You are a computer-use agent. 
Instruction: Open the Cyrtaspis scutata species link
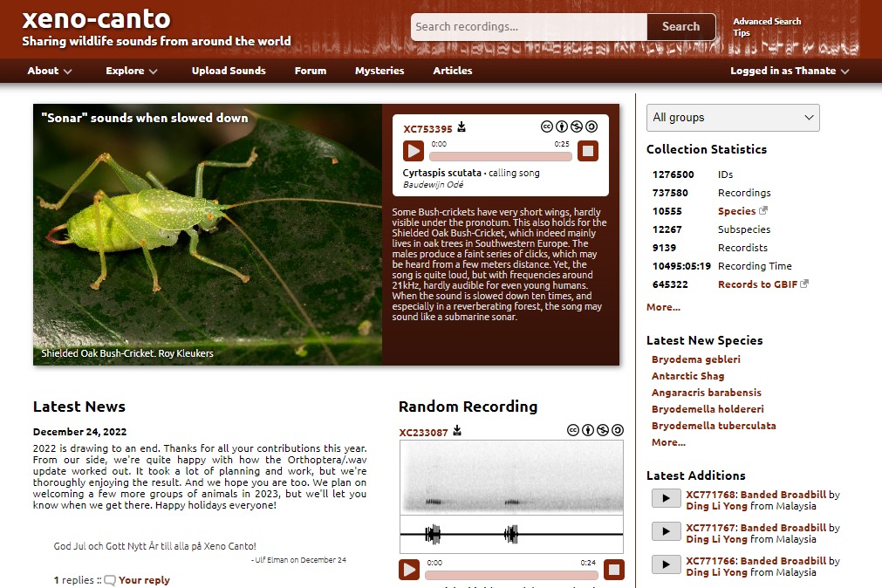[x=442, y=173]
